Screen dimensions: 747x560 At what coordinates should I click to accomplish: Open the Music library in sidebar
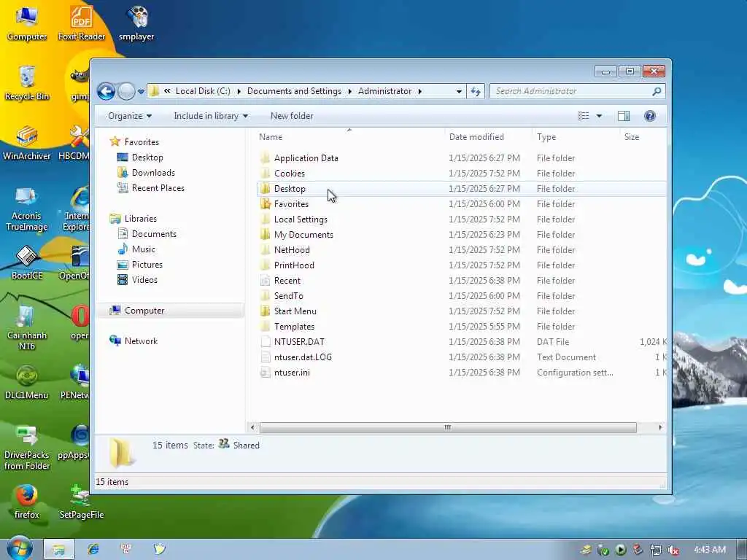pyautogui.click(x=144, y=249)
